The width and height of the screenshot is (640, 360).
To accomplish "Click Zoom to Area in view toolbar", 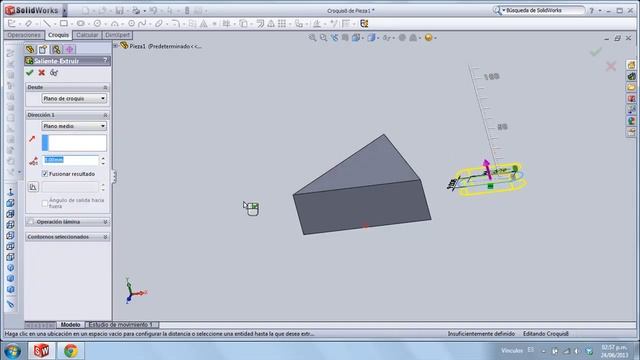I will point(323,38).
